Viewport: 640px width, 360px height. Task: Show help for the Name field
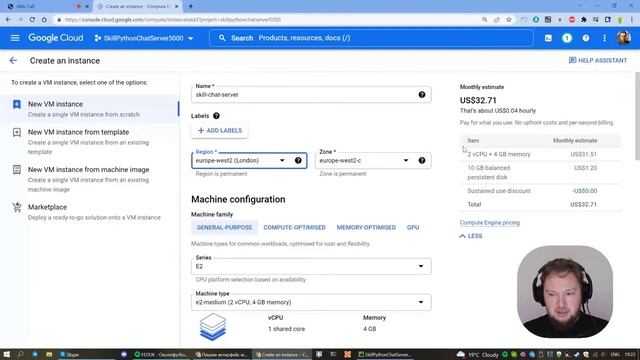tap(422, 95)
